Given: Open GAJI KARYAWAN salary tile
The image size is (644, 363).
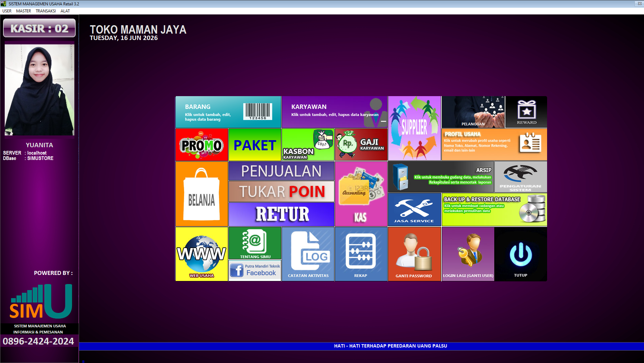Looking at the screenshot, I should [x=361, y=145].
